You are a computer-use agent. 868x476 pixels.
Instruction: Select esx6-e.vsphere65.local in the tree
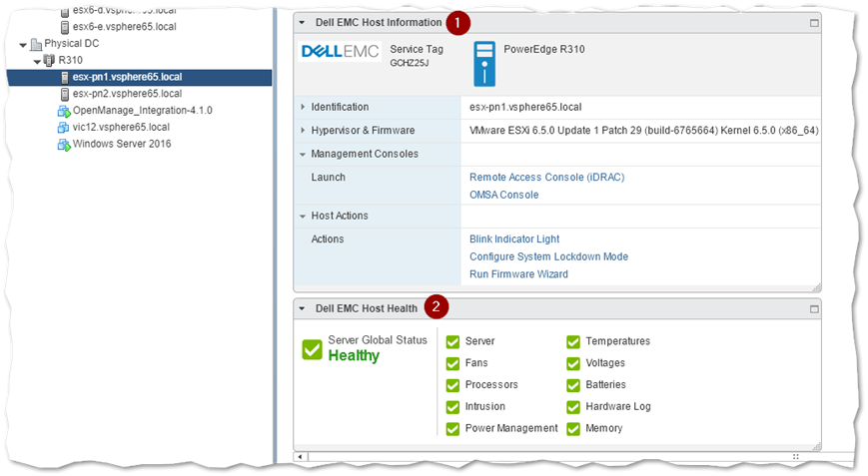(x=125, y=27)
